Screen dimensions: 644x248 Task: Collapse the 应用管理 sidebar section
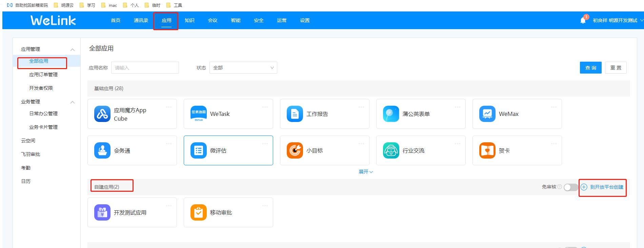click(73, 49)
